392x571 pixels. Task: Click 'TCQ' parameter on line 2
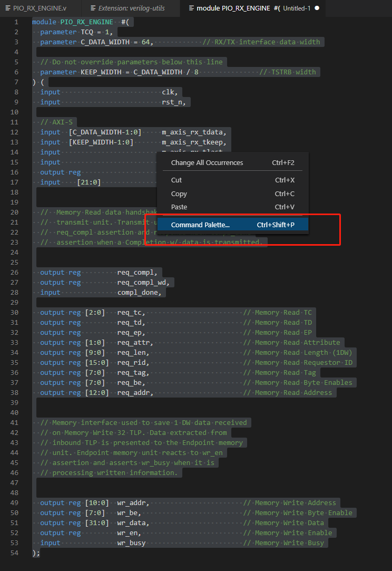click(x=86, y=32)
